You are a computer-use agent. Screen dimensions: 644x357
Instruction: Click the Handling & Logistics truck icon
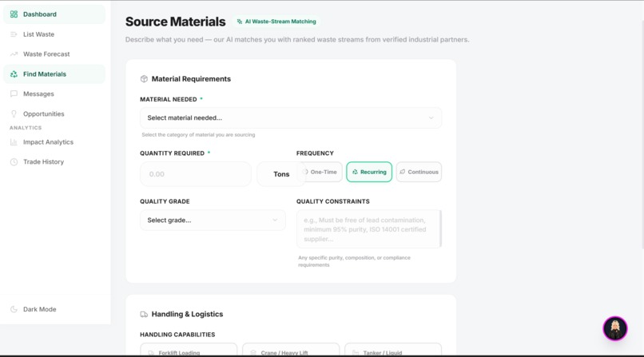click(x=144, y=315)
